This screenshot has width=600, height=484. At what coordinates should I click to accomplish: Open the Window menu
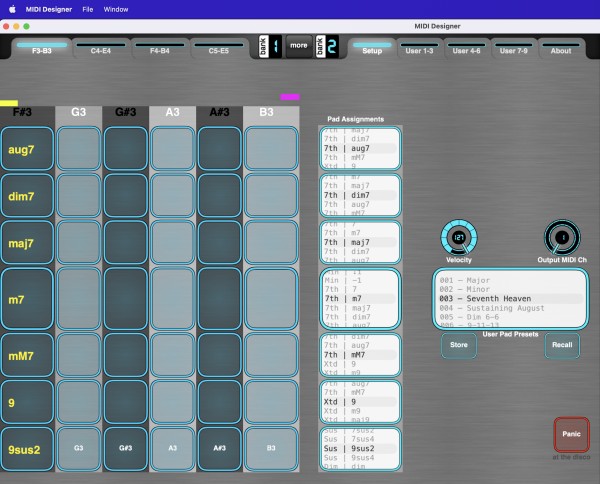[x=116, y=9]
